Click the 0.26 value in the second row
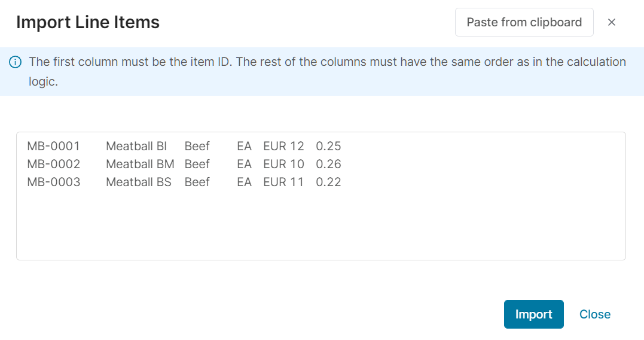 328,164
